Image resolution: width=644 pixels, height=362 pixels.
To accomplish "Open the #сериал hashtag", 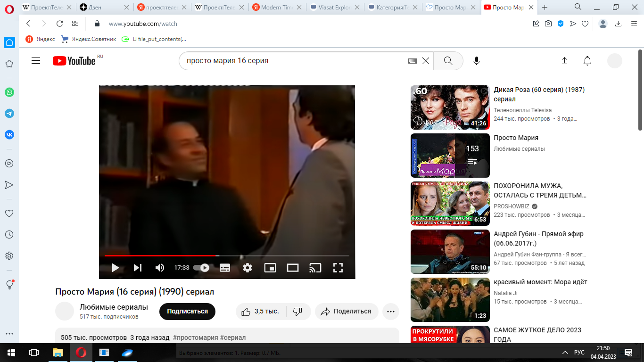I will click(233, 337).
